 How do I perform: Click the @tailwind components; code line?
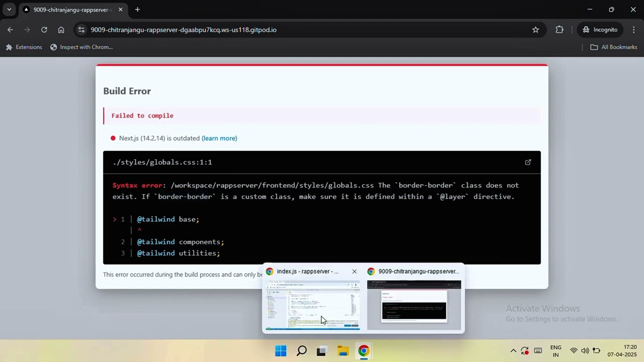pos(180,242)
